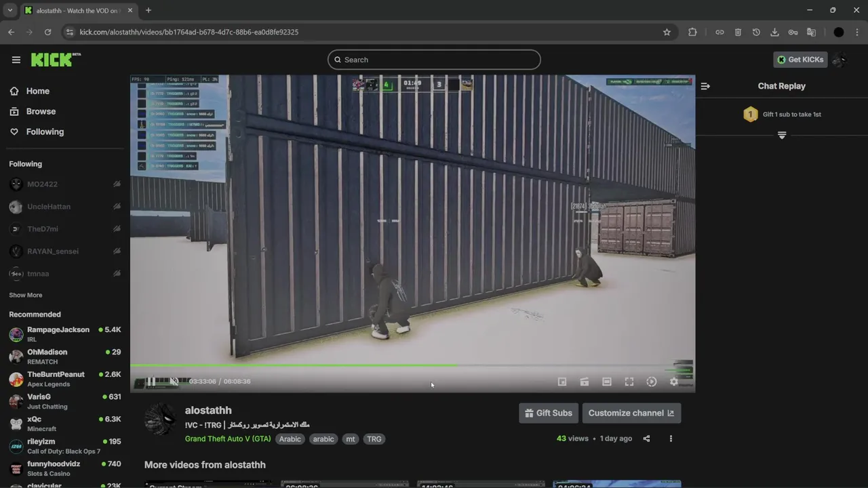This screenshot has height=488, width=868.
Task: Open video player settings gear
Action: coord(674,382)
